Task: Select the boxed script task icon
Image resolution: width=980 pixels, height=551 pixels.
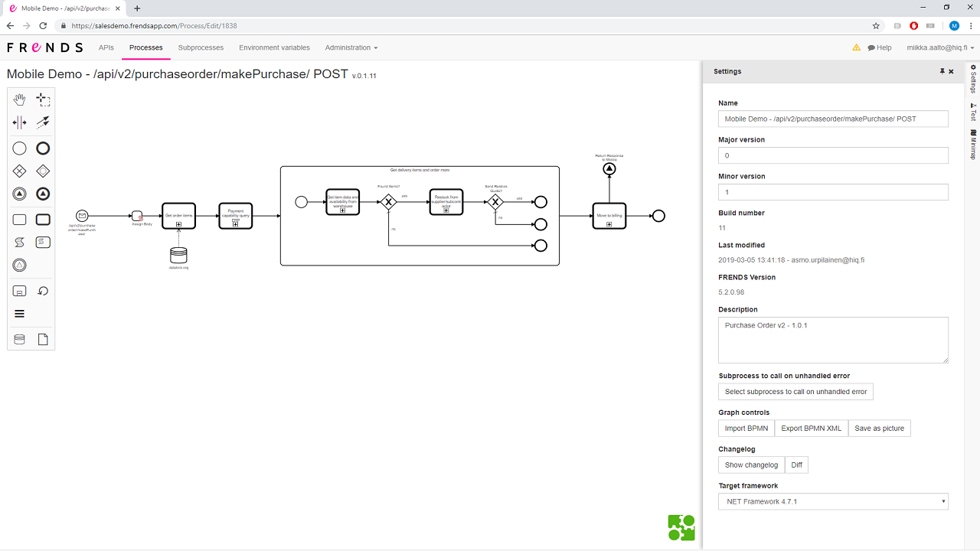Action: [43, 243]
